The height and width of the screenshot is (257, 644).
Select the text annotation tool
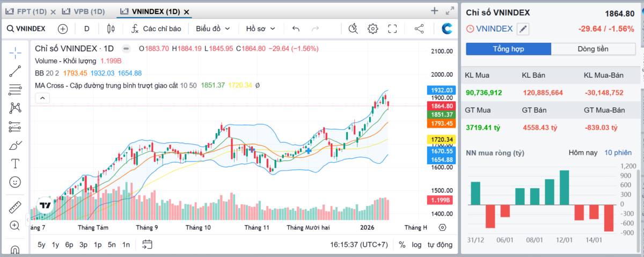tap(15, 164)
